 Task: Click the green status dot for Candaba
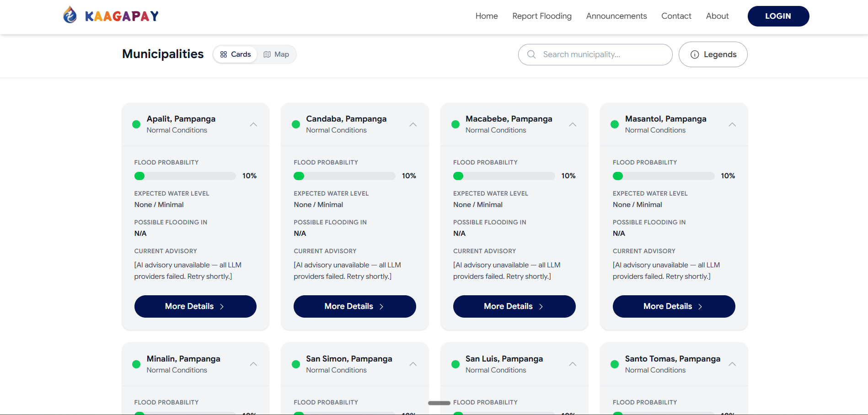(x=296, y=124)
